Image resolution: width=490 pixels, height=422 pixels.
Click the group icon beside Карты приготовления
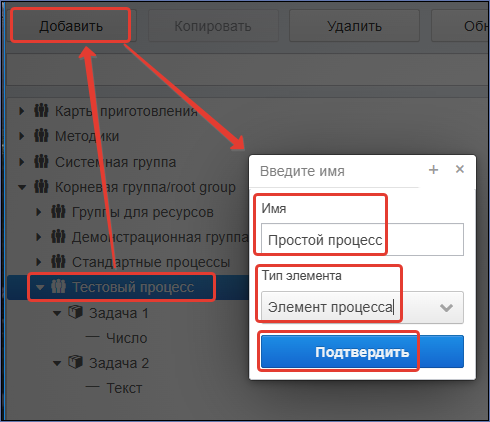point(41,111)
